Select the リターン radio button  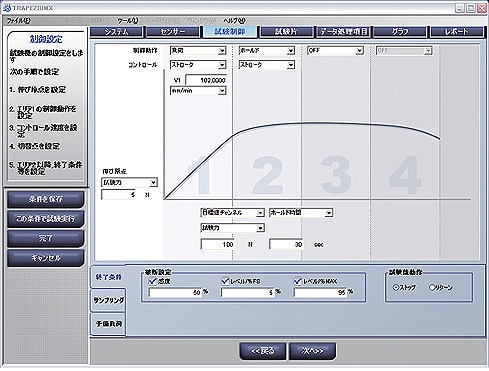(432, 287)
